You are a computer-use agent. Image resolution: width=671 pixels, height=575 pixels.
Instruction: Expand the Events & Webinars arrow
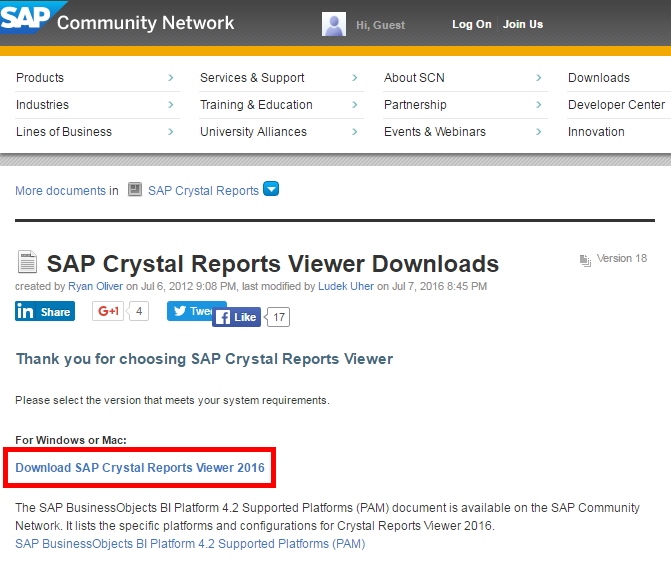point(539,132)
